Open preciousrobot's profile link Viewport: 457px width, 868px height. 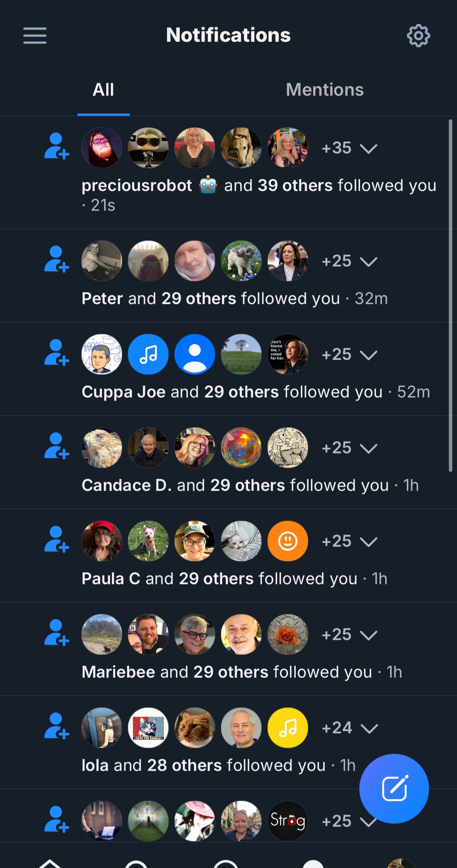137,186
